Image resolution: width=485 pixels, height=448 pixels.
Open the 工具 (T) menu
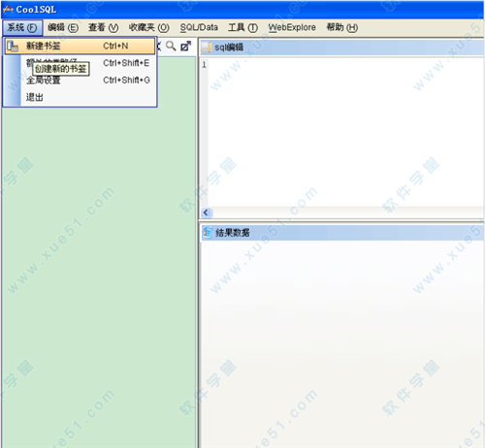tap(242, 28)
